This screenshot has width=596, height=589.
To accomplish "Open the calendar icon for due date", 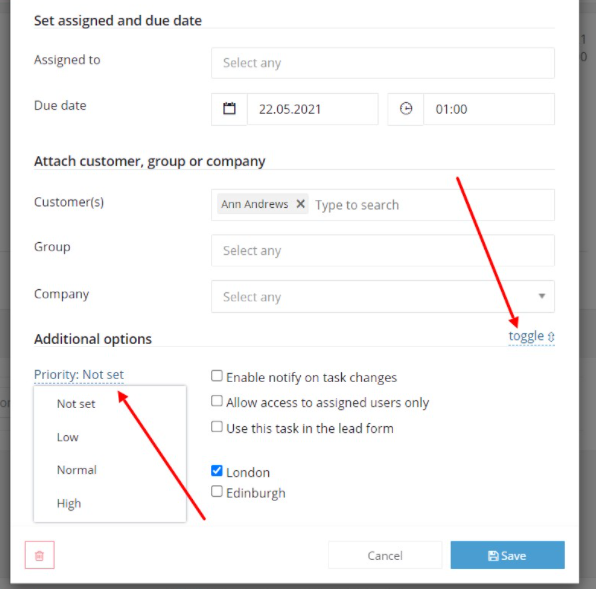I will 229,109.
